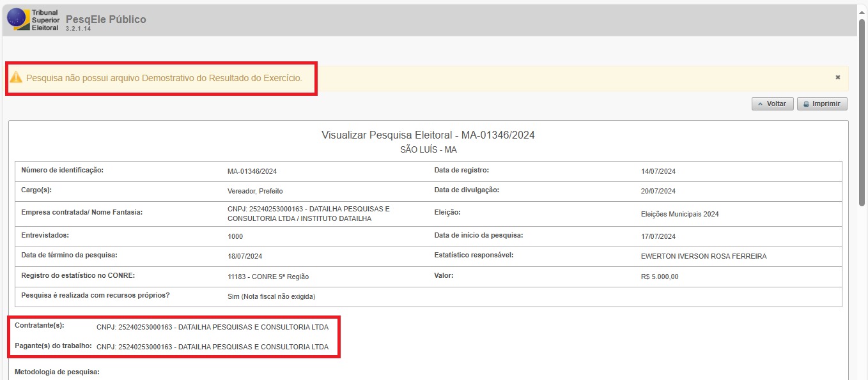Click the PesqEle Público title
The width and height of the screenshot is (868, 380).
click(106, 19)
